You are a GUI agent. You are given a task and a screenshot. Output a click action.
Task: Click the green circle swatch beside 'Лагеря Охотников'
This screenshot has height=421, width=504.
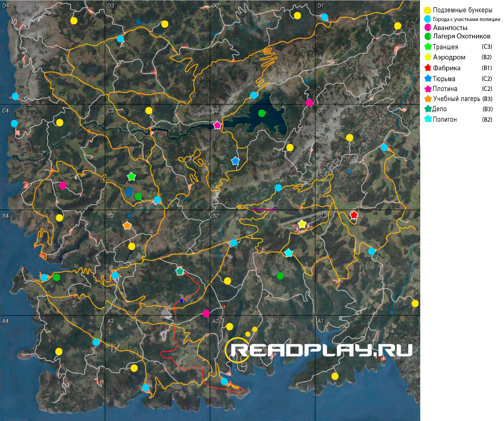click(x=428, y=37)
